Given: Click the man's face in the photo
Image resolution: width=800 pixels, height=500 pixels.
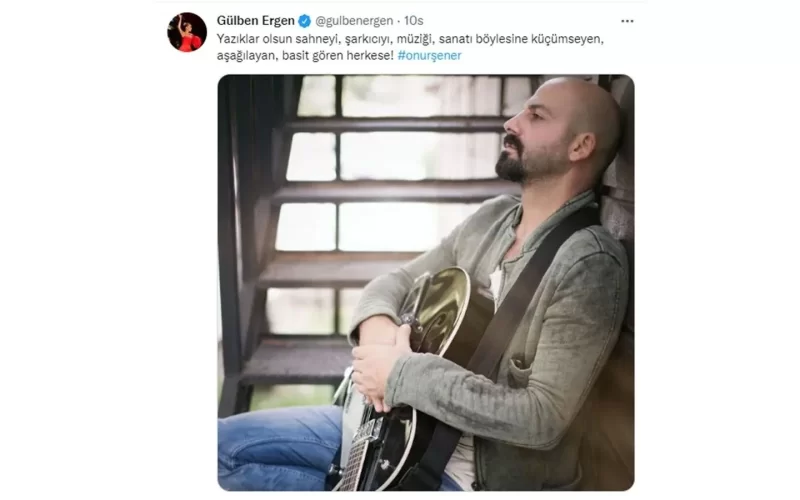Looking at the screenshot, I should coord(531,138).
